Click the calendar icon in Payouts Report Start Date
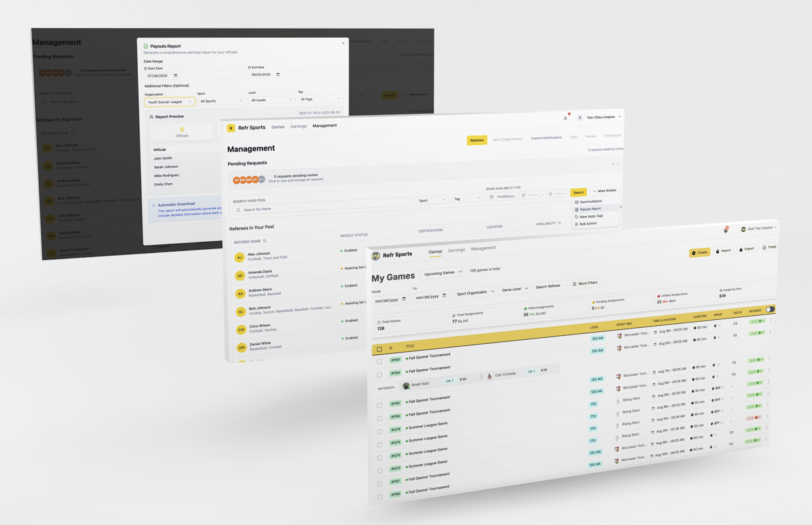The width and height of the screenshot is (812, 525). coord(175,76)
